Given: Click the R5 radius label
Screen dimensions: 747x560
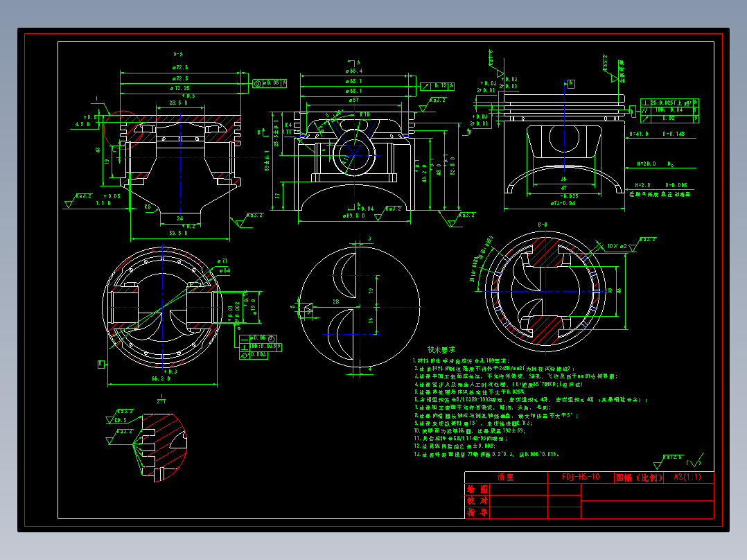Looking at the screenshot, I should (148, 207).
